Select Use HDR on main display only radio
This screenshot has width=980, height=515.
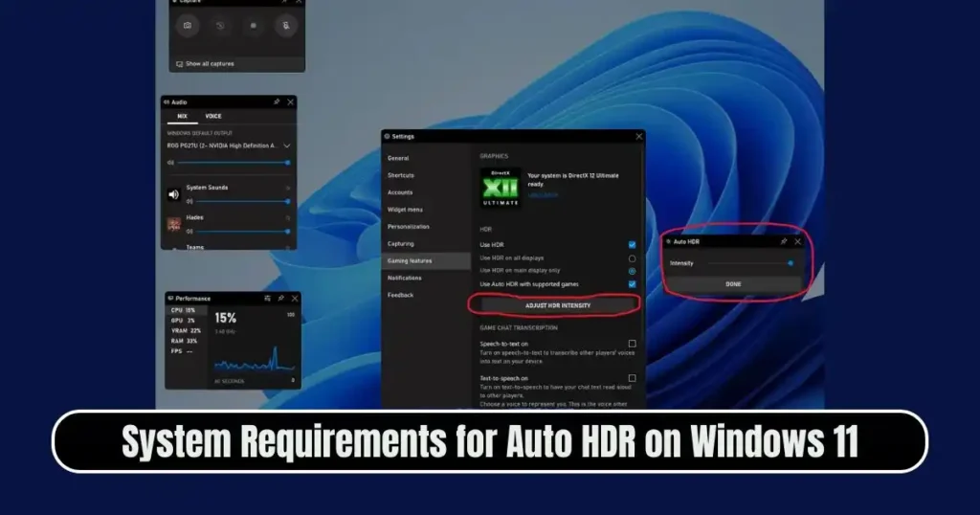632,271
